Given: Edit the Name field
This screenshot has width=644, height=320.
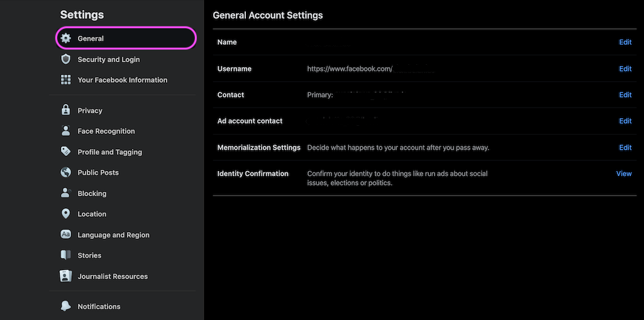Looking at the screenshot, I should click(625, 42).
